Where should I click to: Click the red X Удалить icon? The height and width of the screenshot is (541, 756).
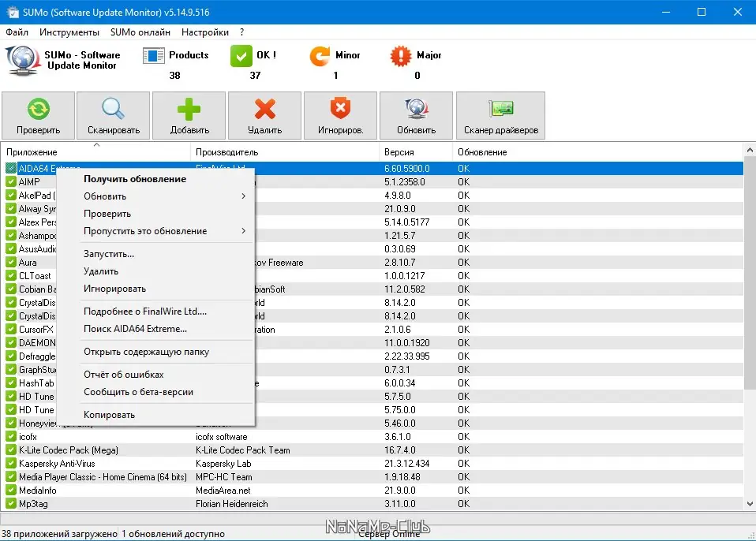tap(264, 109)
